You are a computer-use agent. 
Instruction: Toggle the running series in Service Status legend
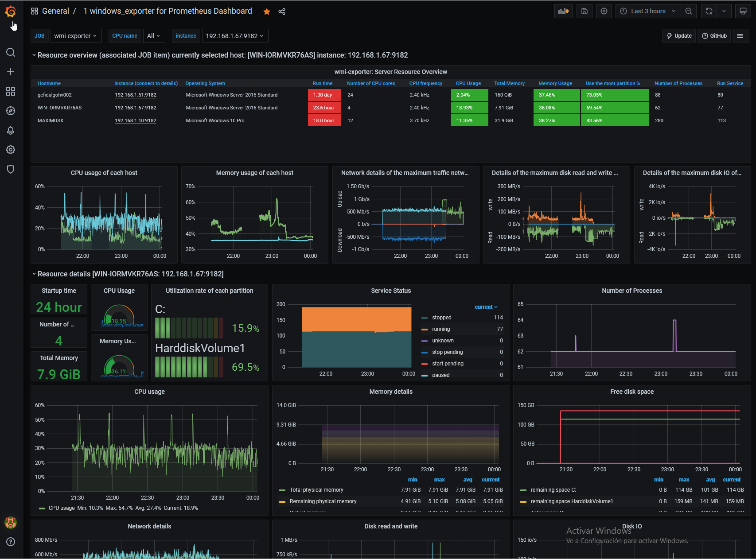[x=441, y=329]
